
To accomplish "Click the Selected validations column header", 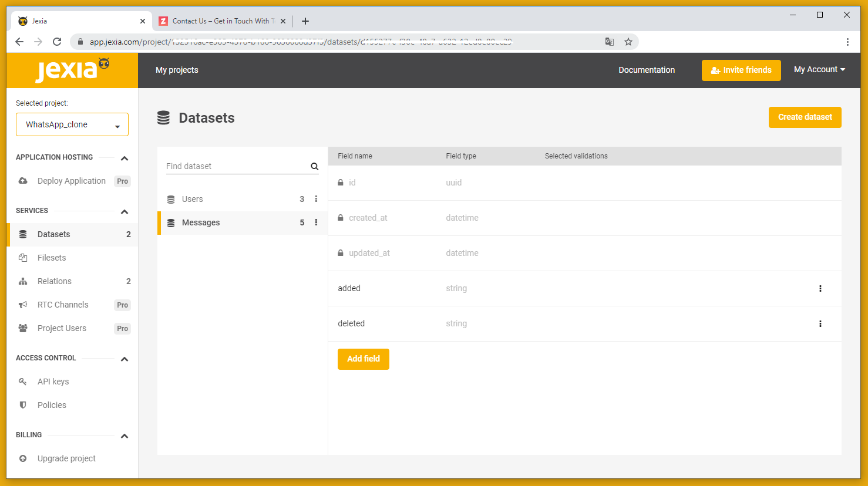I will [576, 156].
